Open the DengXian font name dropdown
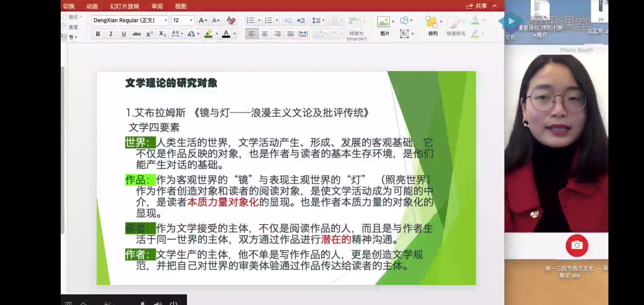This screenshot has width=644, height=305. pyautogui.click(x=166, y=20)
